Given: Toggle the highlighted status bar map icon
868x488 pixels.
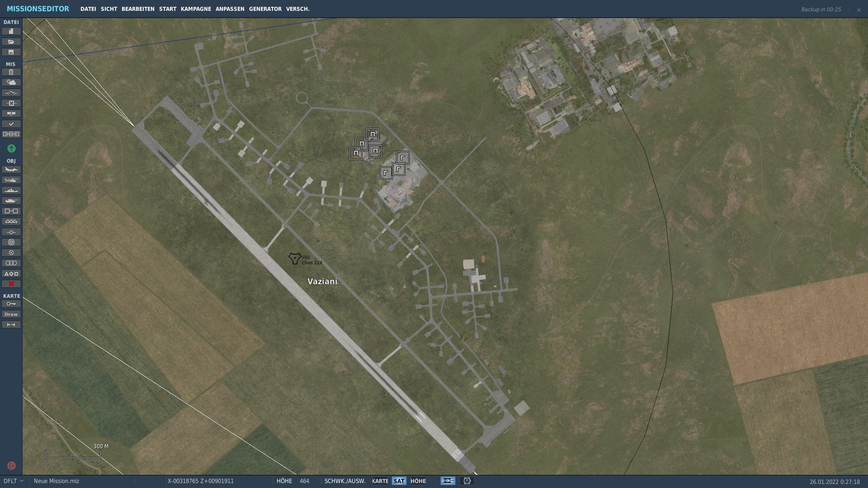Looking at the screenshot, I should pyautogui.click(x=448, y=481).
